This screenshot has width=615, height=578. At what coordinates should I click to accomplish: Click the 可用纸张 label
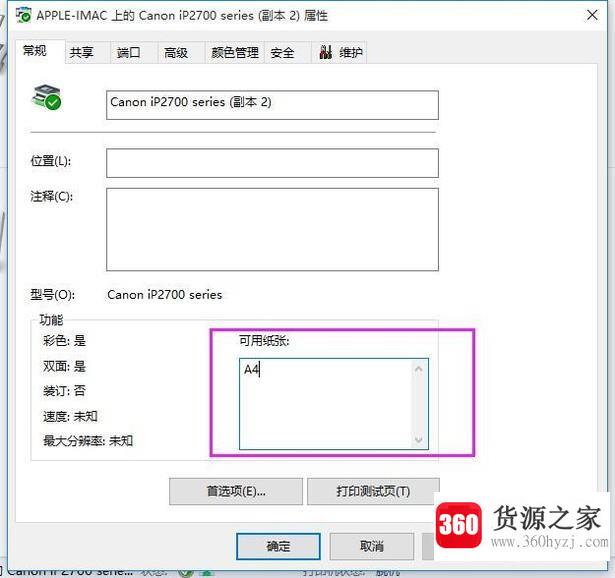tap(264, 341)
